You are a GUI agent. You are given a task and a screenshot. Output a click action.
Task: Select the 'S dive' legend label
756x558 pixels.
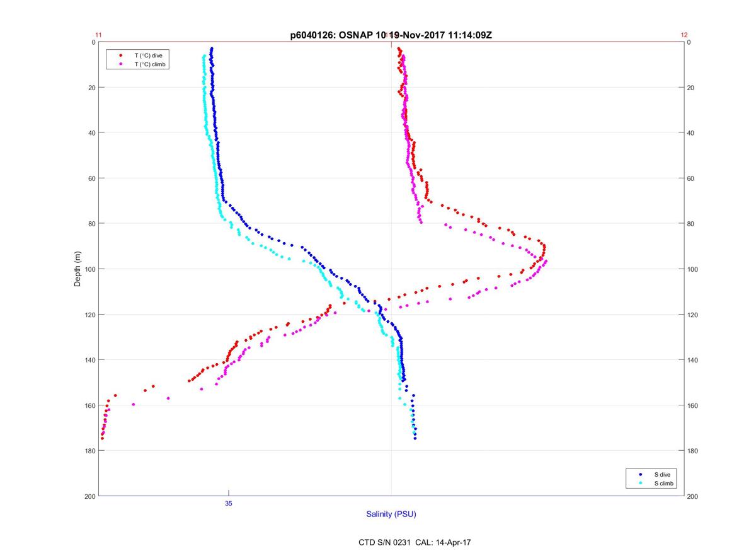[x=662, y=474]
